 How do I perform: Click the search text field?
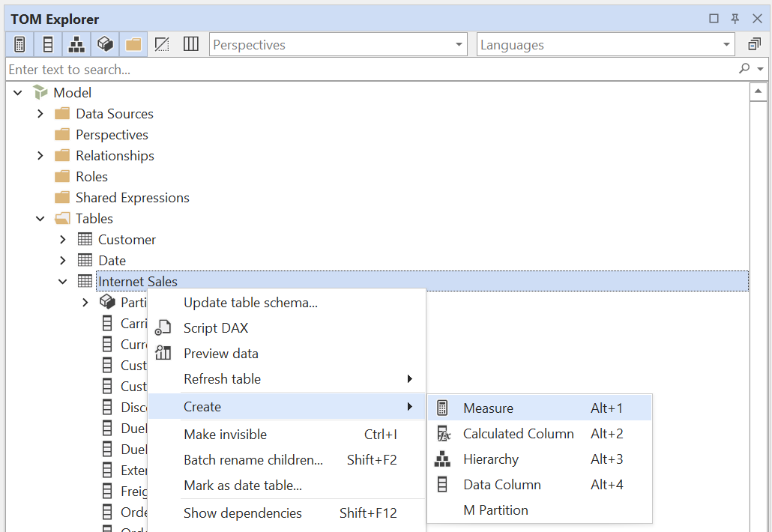coord(367,70)
